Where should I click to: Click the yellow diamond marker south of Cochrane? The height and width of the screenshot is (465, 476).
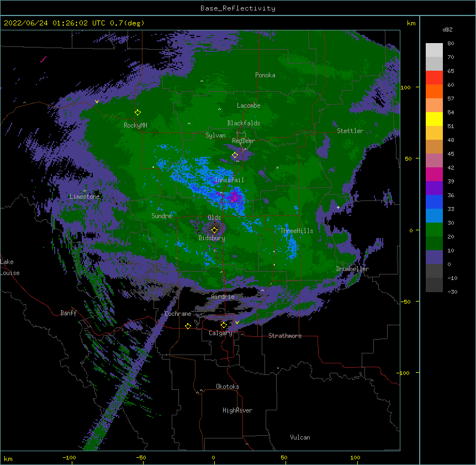pyautogui.click(x=188, y=326)
